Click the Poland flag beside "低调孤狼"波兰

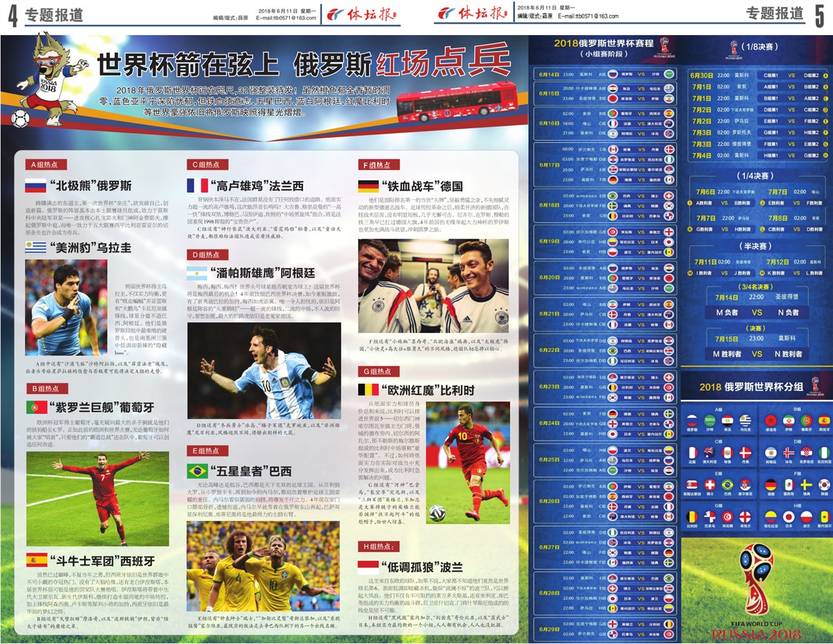368,566
